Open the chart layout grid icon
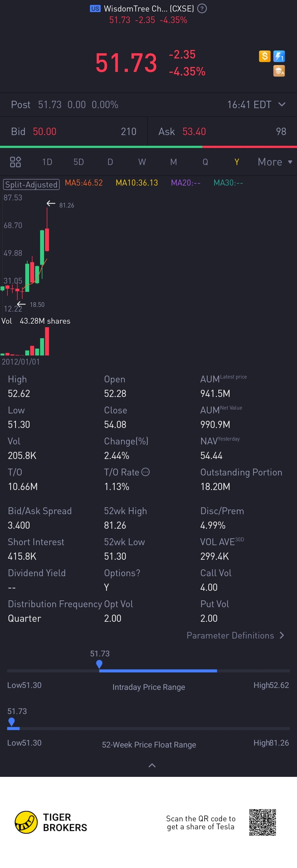This screenshot has height=868, width=297. [15, 162]
